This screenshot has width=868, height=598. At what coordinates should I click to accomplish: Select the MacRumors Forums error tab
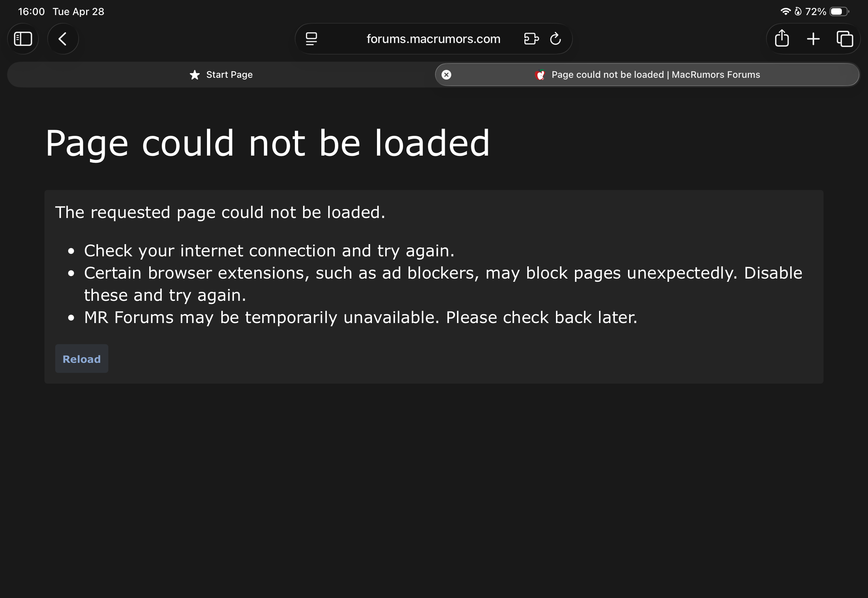pos(647,75)
